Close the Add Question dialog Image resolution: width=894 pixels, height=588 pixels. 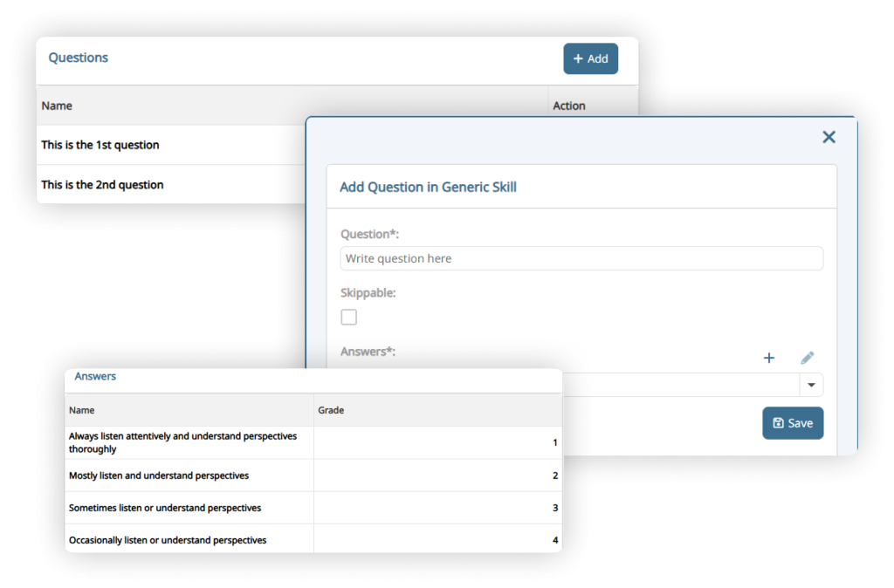(x=829, y=137)
